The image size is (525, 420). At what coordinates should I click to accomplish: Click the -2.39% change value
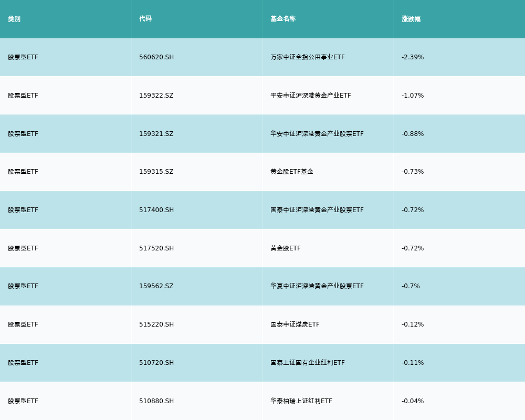click(413, 57)
